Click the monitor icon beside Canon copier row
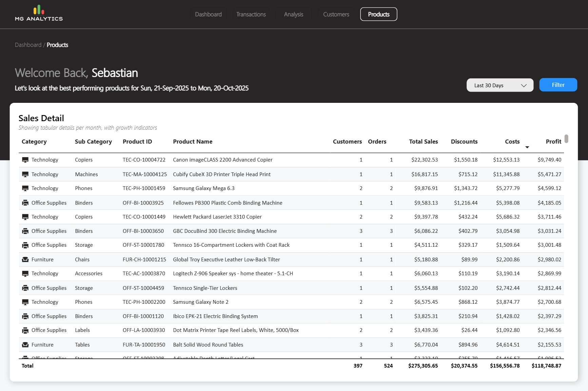588x391 pixels. coord(25,160)
